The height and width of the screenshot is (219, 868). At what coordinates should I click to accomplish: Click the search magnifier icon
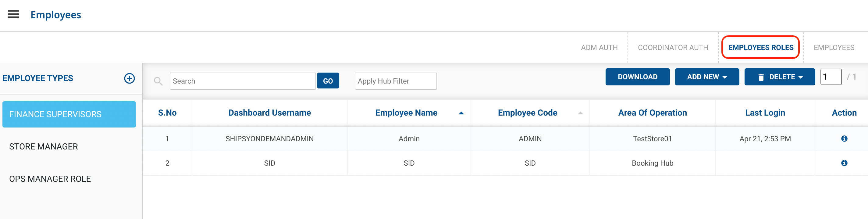pyautogui.click(x=158, y=81)
